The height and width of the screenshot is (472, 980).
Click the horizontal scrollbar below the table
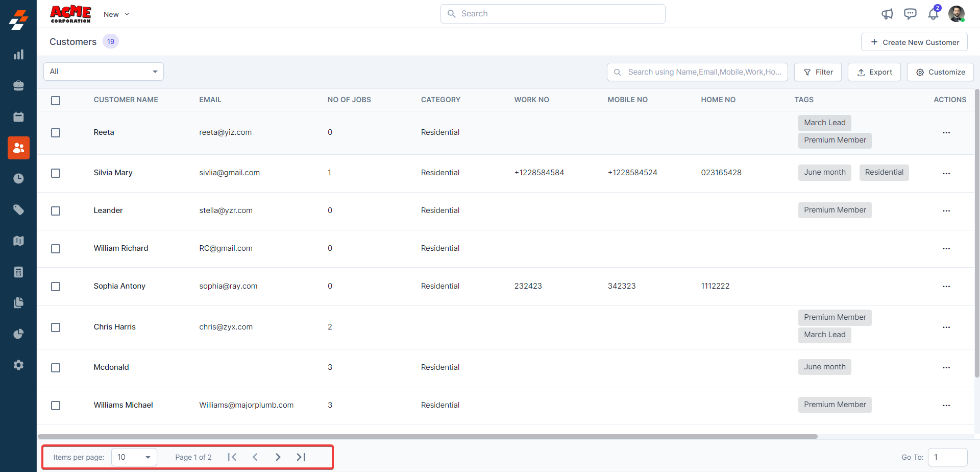427,436
